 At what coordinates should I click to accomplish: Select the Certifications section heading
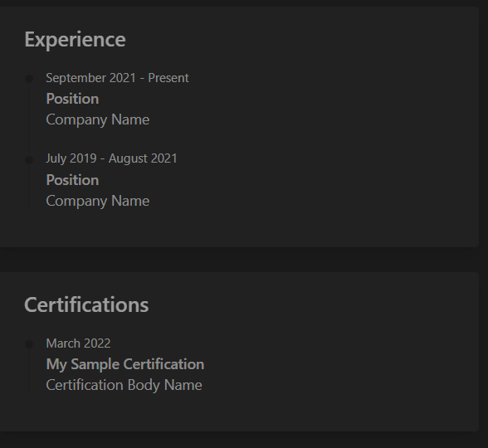pyautogui.click(x=86, y=304)
